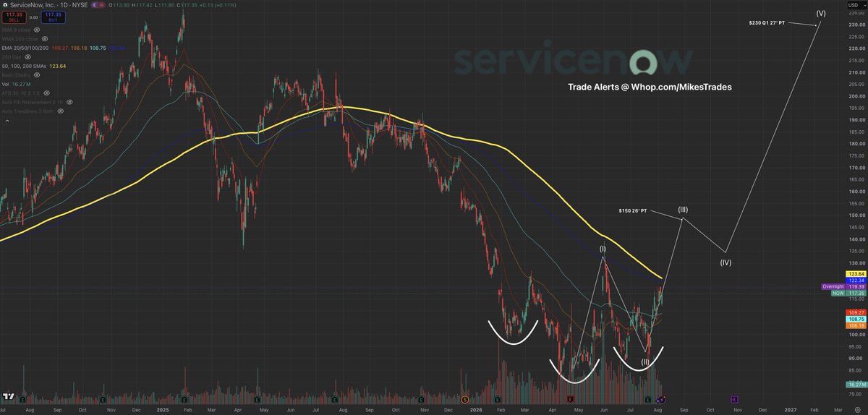Click the red 117.35 SELL button

[x=14, y=17]
